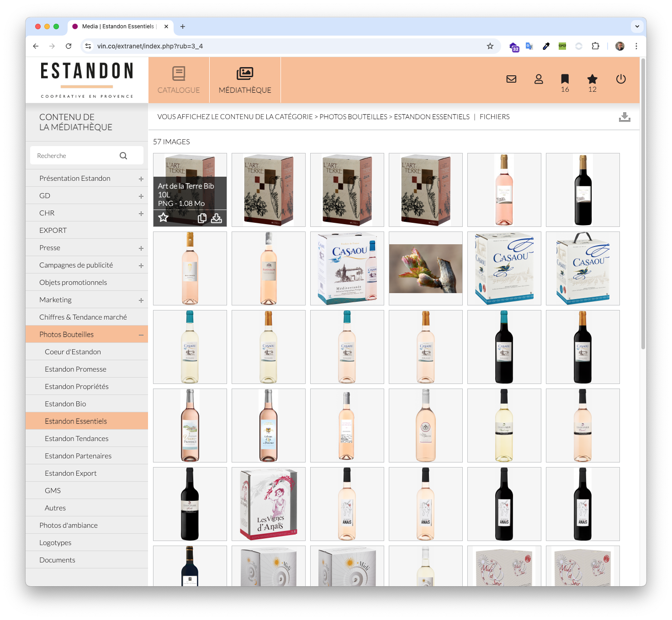Open Casaou Méditerranée 3L box thumbnail

tap(347, 268)
